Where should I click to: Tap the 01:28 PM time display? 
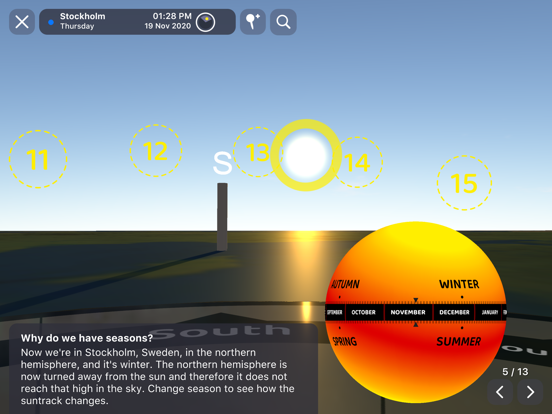(x=172, y=16)
